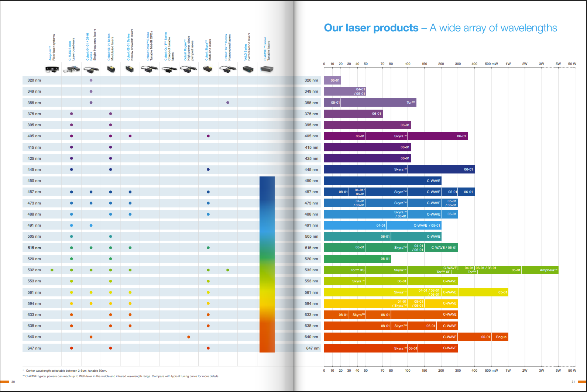
Task: Click the Ampheia fiber laser system image
Action: pos(52,69)
